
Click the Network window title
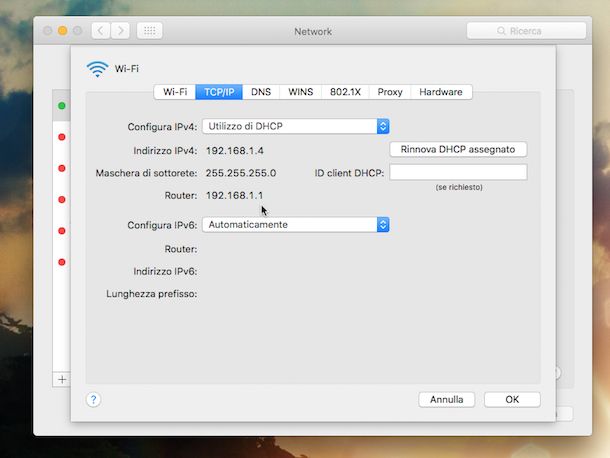313,32
